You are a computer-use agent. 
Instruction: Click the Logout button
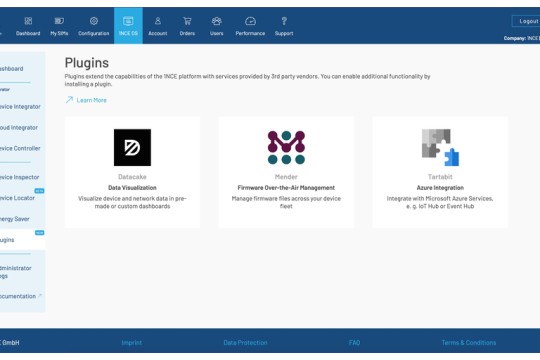tap(526, 21)
